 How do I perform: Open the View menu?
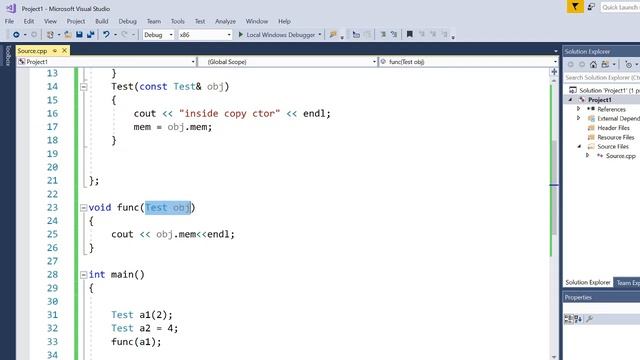click(x=50, y=21)
